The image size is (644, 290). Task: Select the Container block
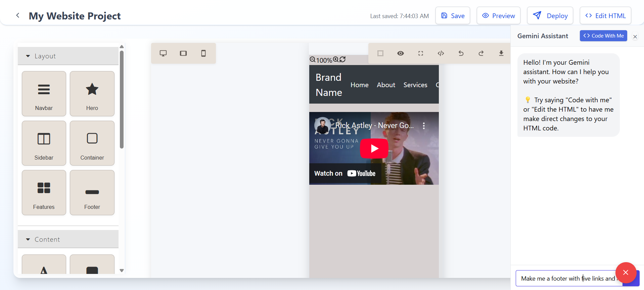point(92,143)
